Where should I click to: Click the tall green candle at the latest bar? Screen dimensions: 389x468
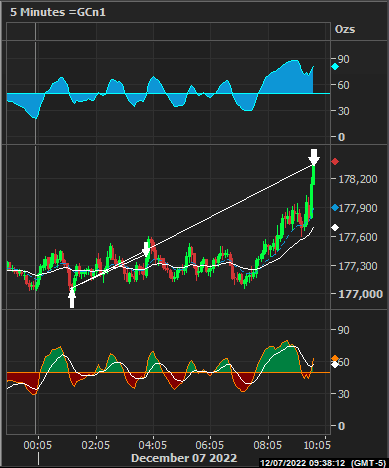(x=313, y=192)
